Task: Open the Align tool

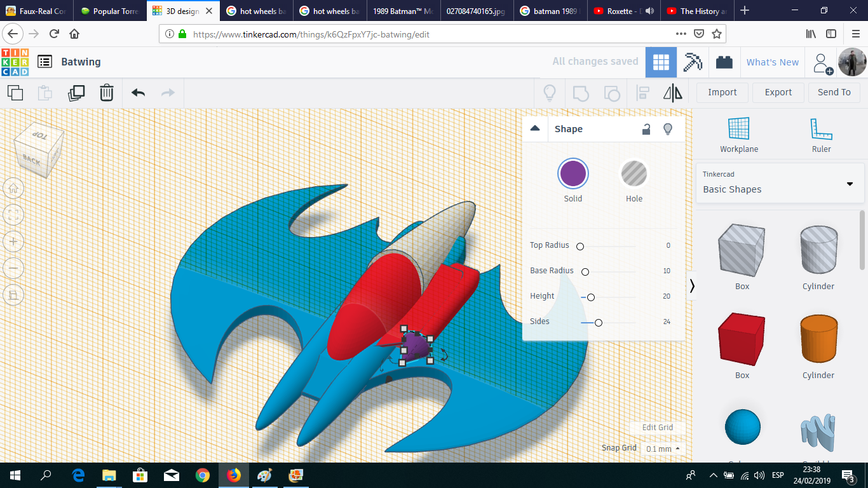Action: click(642, 93)
